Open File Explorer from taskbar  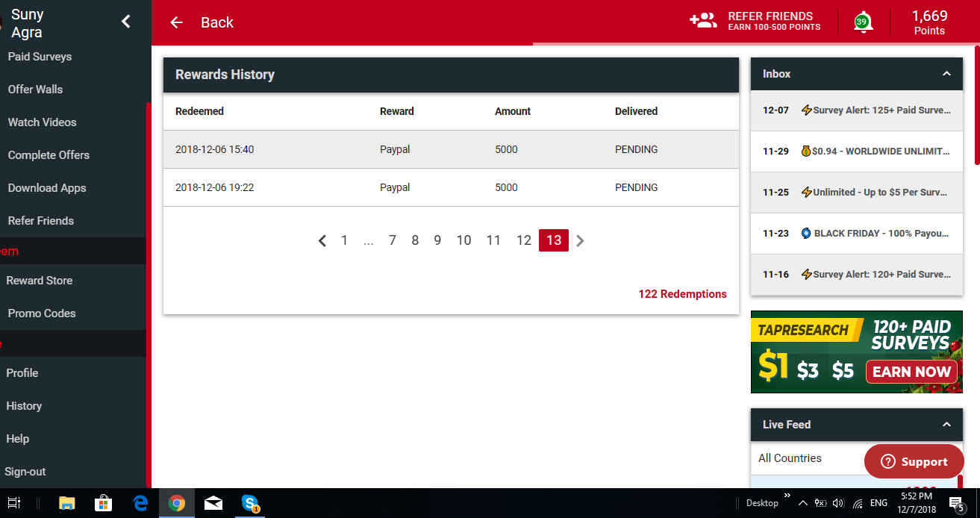coord(67,503)
